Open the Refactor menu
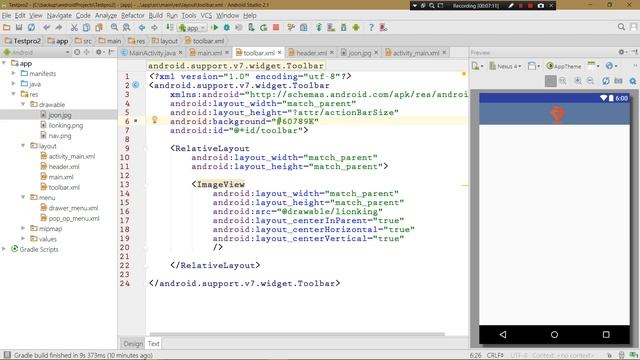640x360 pixels. pos(132,16)
